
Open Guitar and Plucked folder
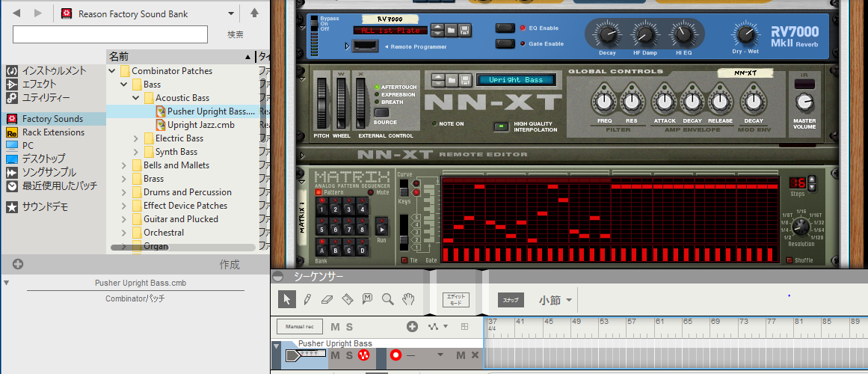181,219
